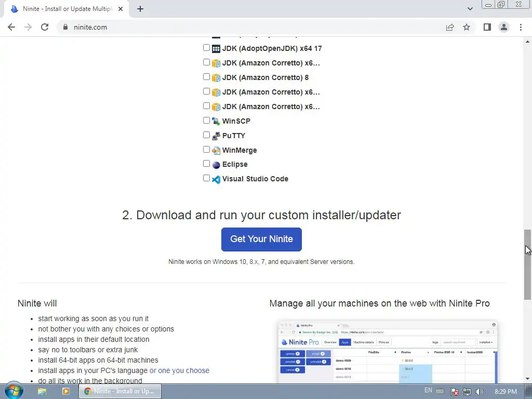The width and height of the screenshot is (532, 399).
Task: Select the WinSCP checkbox
Action: (x=206, y=120)
